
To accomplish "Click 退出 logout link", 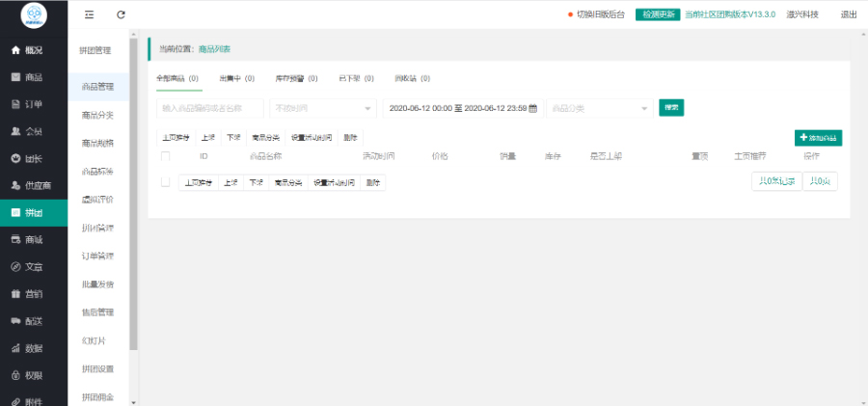I will (x=849, y=15).
